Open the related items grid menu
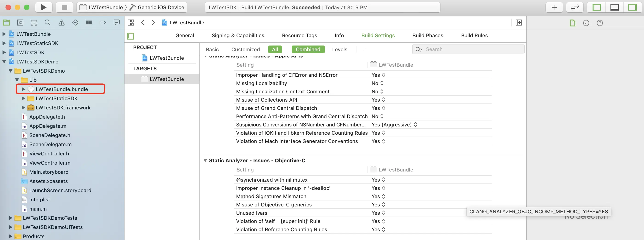This screenshot has width=644, height=240. [131, 23]
